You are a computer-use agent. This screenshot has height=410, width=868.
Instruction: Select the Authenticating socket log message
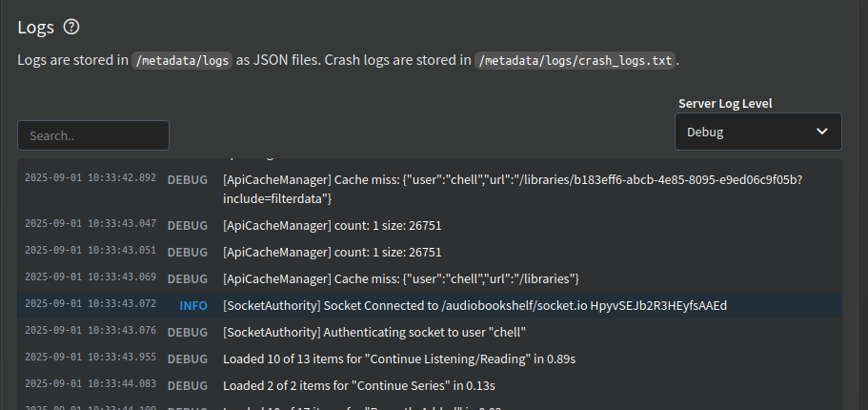pyautogui.click(x=374, y=332)
